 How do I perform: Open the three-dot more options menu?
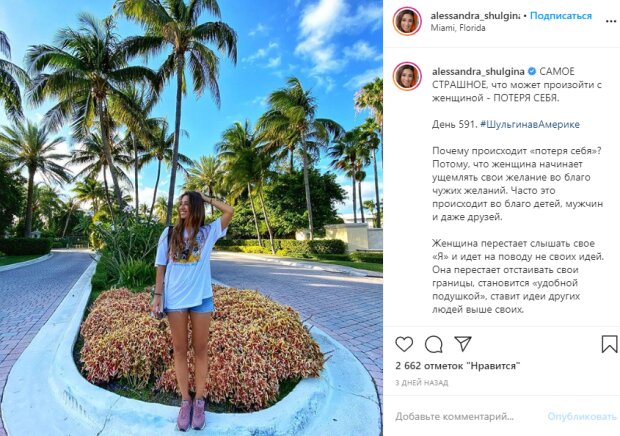pos(611,21)
